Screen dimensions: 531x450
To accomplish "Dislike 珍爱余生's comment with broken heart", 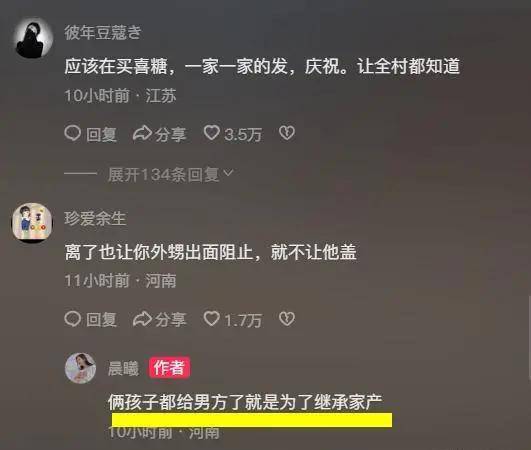I will coord(287,319).
